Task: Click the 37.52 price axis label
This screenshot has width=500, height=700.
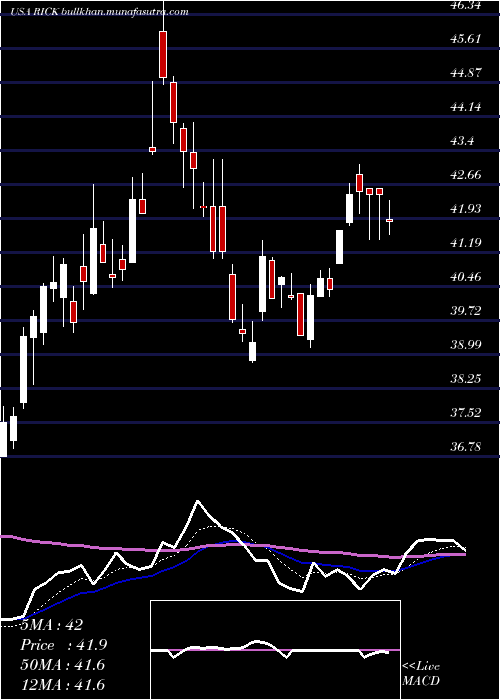Action: click(466, 412)
